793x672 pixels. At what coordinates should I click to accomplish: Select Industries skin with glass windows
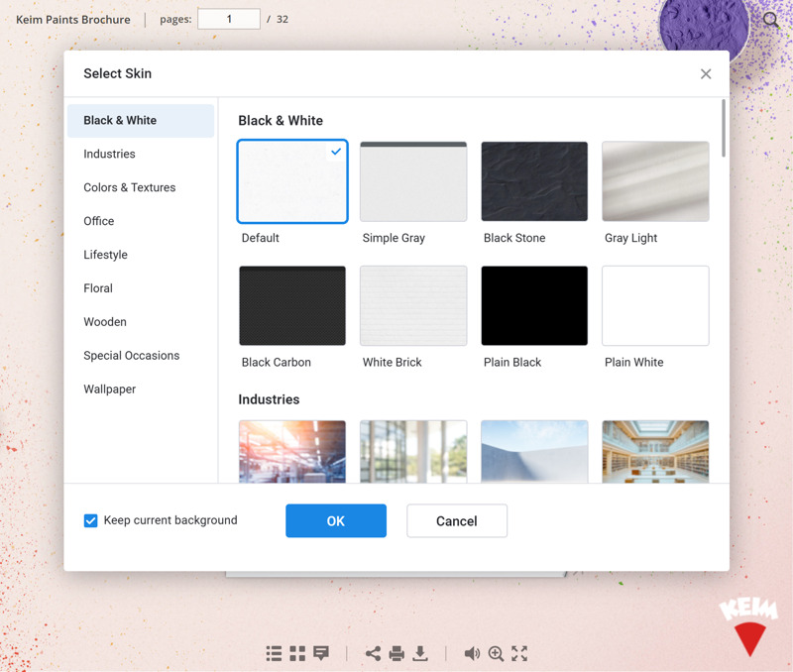[x=413, y=452]
